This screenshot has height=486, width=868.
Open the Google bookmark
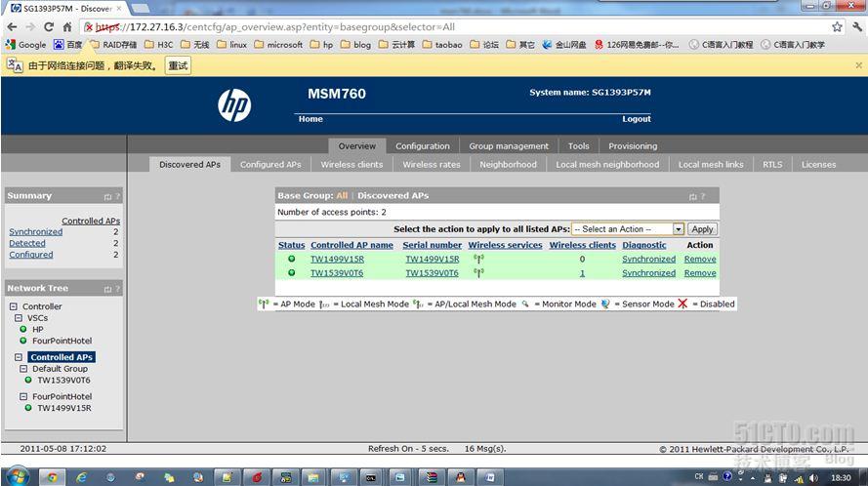click(x=25, y=44)
